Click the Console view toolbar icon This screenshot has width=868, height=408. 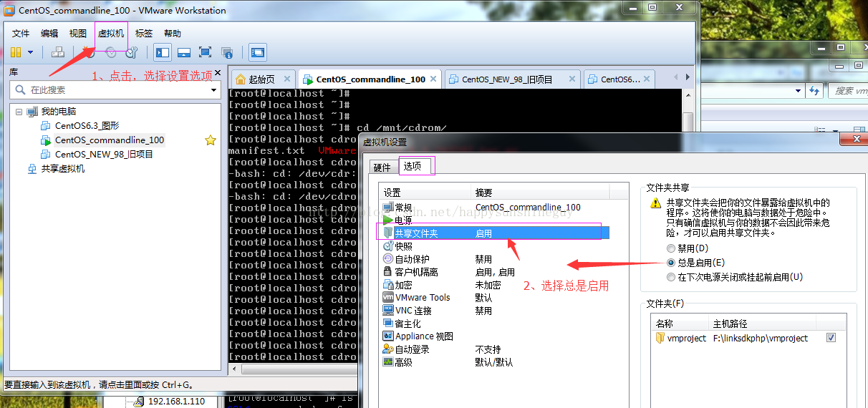[258, 52]
